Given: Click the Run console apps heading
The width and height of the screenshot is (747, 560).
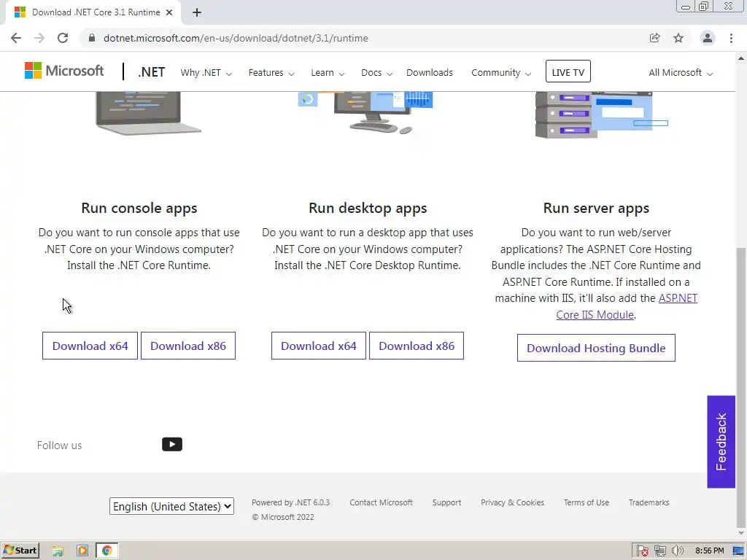Looking at the screenshot, I should (x=139, y=208).
